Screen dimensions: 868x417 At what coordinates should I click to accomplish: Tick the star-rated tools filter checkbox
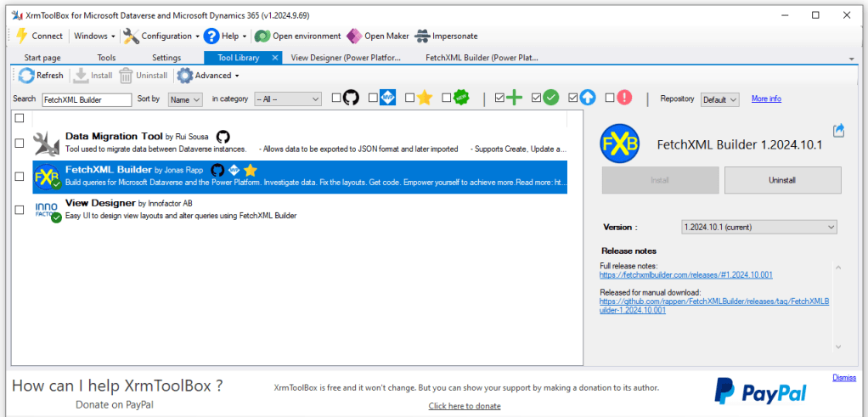[x=410, y=99]
